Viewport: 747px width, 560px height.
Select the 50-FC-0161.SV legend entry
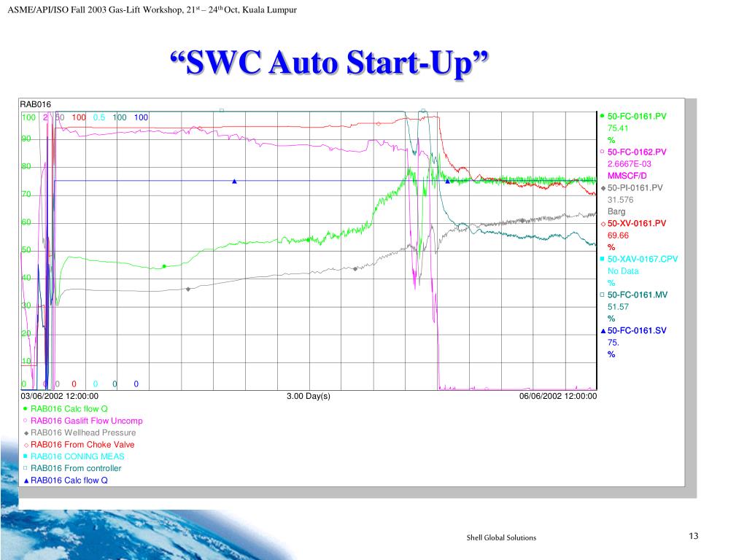pyautogui.click(x=633, y=330)
